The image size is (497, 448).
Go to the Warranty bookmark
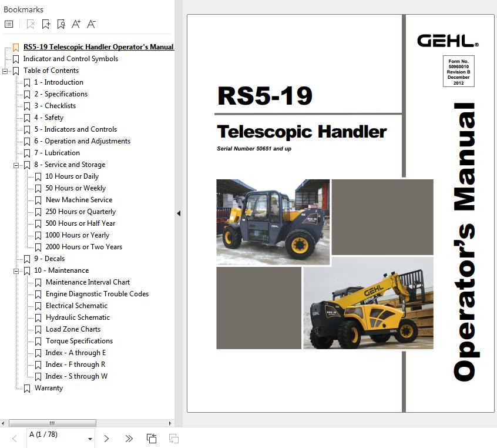click(x=48, y=388)
